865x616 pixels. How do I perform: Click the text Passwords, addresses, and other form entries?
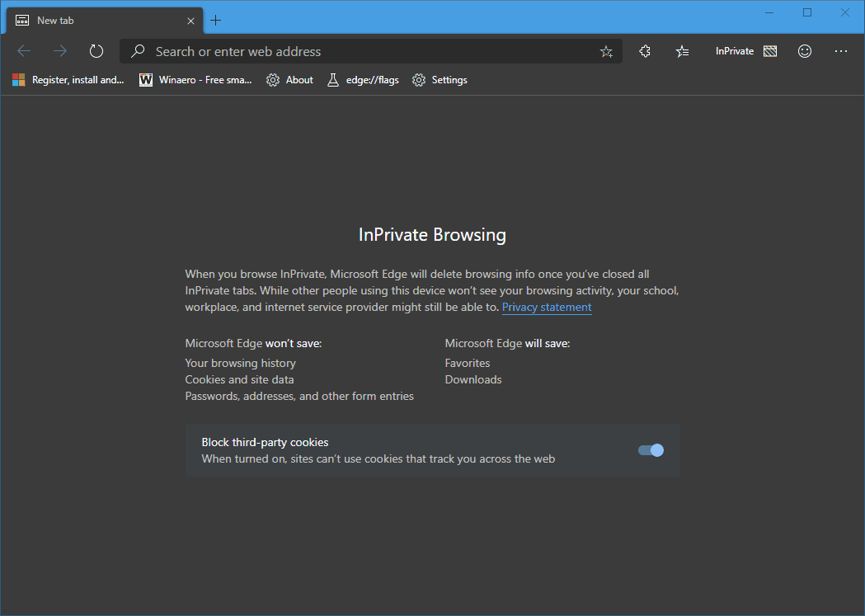click(299, 396)
